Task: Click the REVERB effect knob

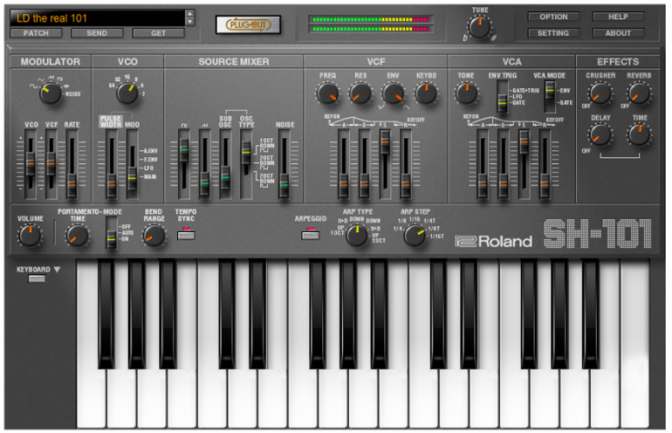Action: [639, 93]
